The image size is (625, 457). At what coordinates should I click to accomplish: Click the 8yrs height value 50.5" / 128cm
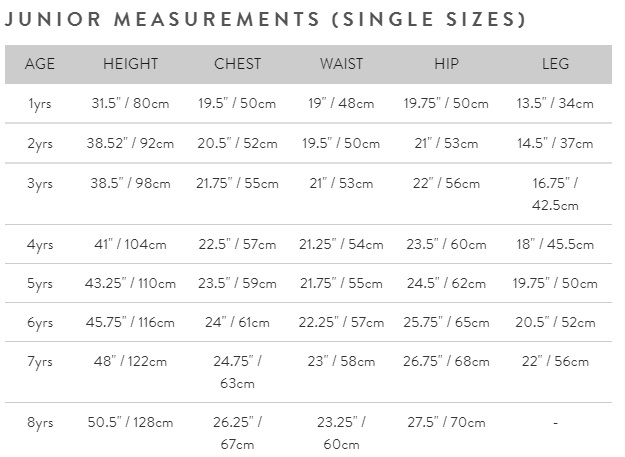pyautogui.click(x=130, y=422)
